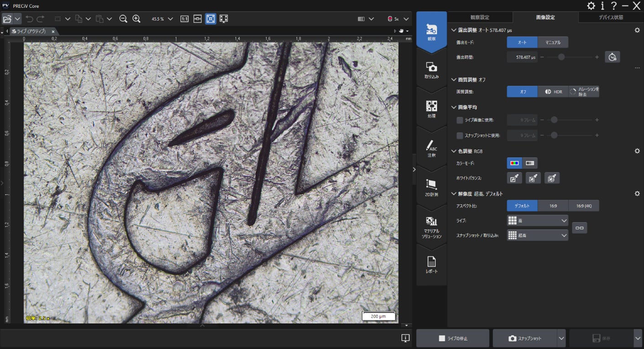The width and height of the screenshot is (644, 349).
Task: Open the 2D計測 measurement sidebar section
Action: (431, 188)
